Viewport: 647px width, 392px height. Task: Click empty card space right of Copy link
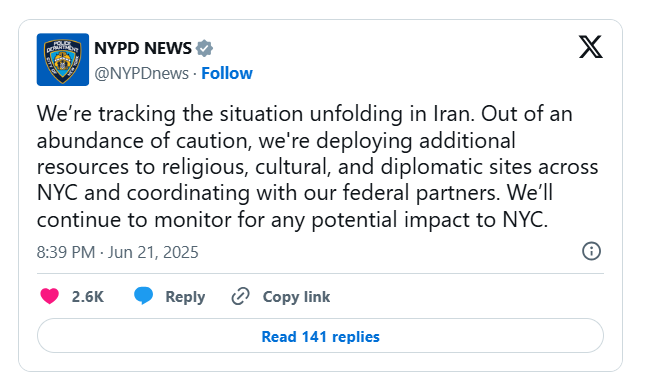[x=466, y=297]
